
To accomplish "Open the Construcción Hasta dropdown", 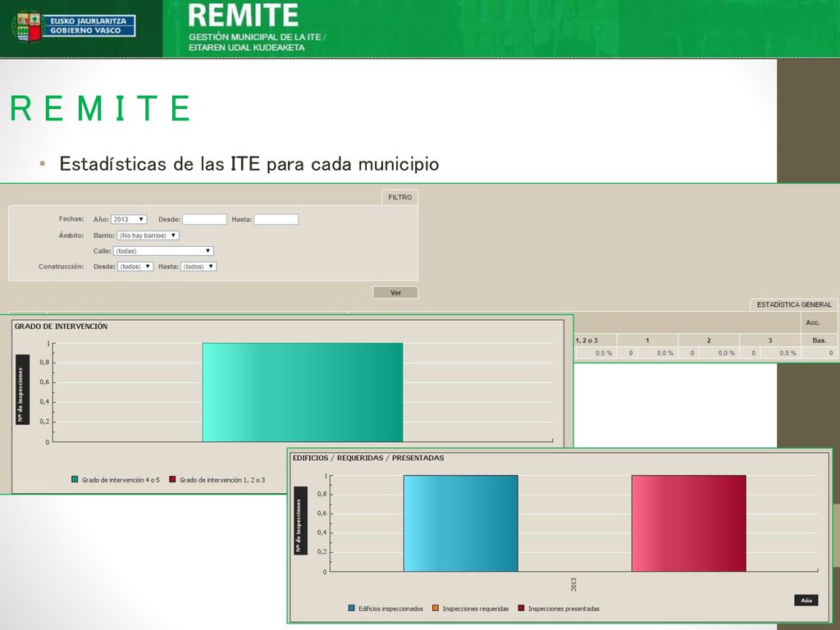I will point(199,267).
